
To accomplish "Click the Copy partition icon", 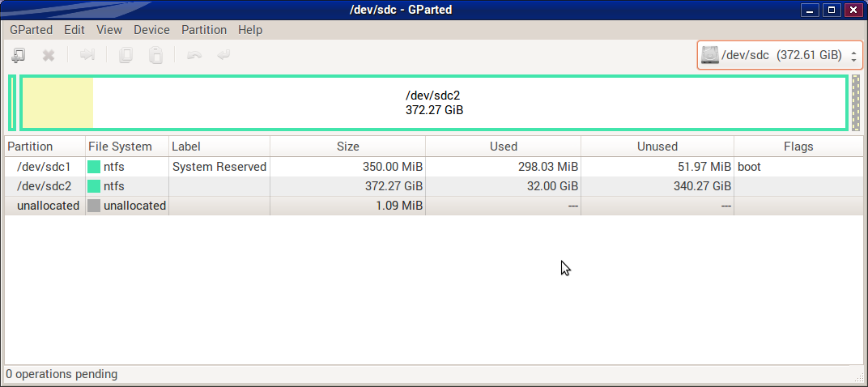I will [x=126, y=55].
